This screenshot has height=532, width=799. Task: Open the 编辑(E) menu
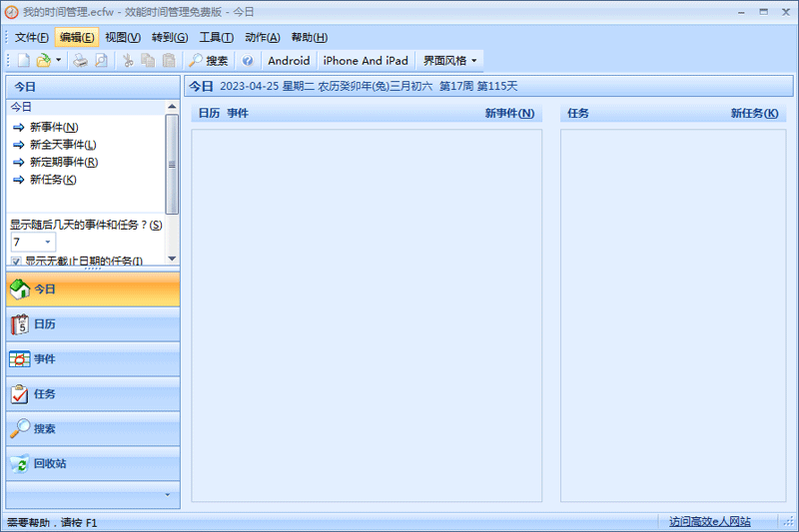tap(77, 37)
